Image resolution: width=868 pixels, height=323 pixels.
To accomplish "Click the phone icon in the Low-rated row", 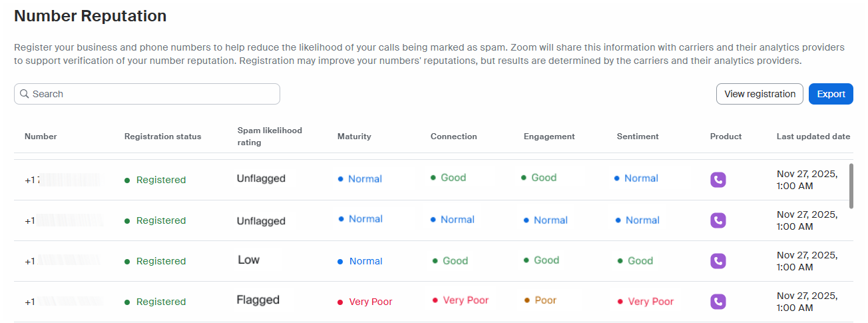I will click(x=718, y=261).
